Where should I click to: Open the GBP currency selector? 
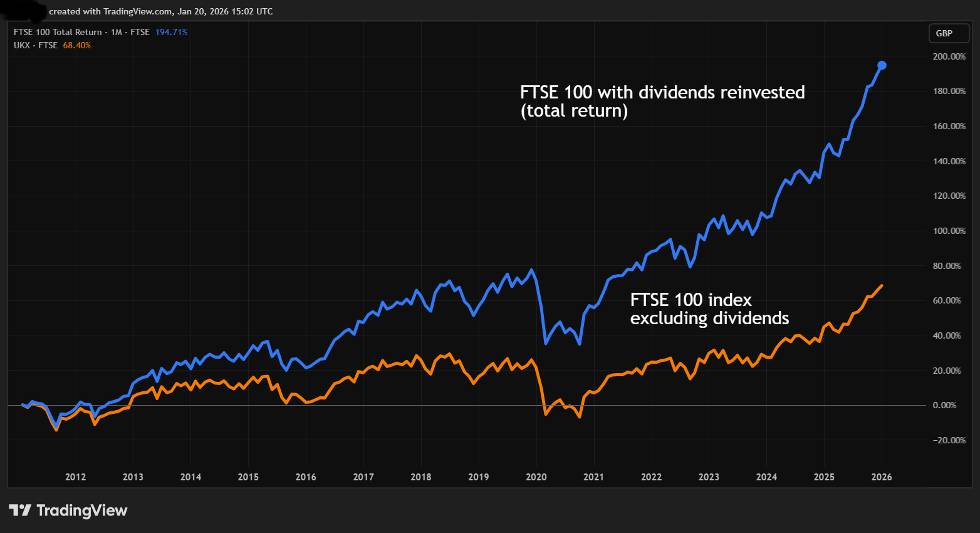[949, 33]
